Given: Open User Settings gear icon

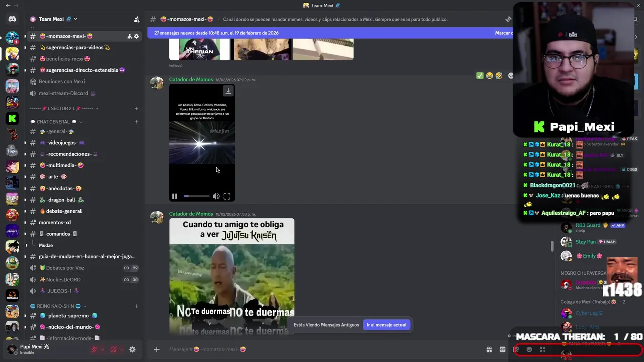Looking at the screenshot, I should coord(132,349).
